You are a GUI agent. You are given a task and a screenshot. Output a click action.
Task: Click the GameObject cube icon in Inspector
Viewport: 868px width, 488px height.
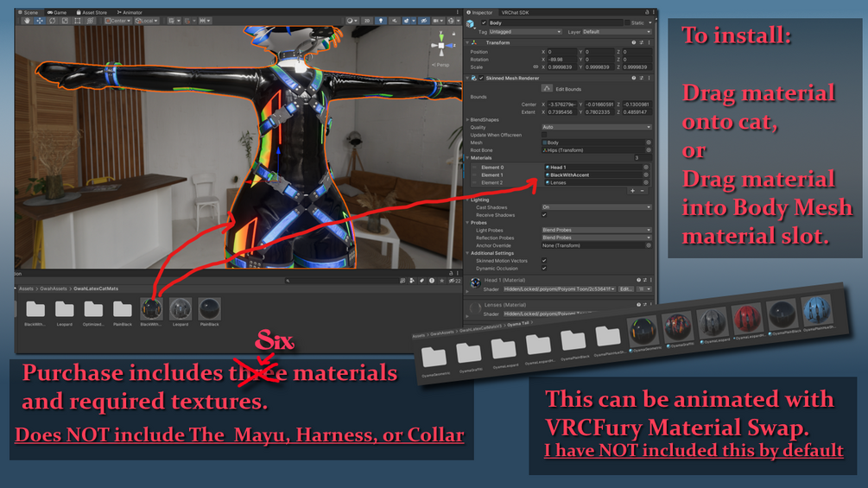click(471, 24)
